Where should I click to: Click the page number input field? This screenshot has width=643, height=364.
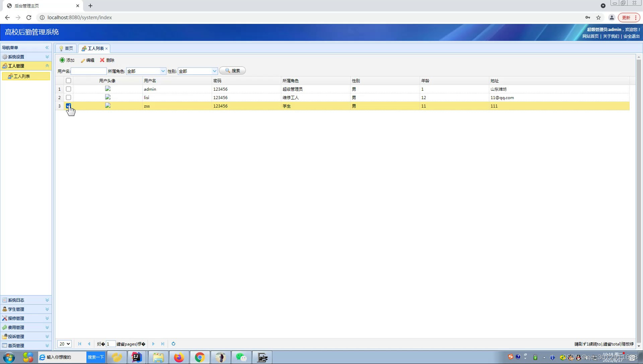[111, 344]
